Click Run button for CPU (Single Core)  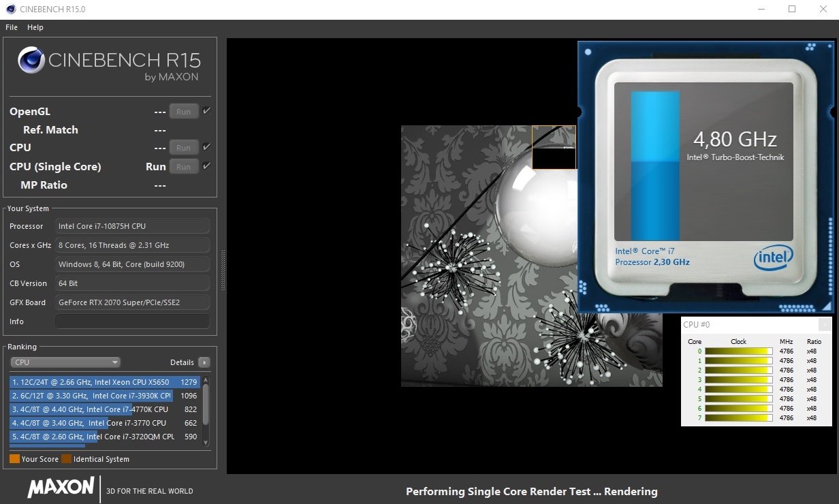pos(184,167)
